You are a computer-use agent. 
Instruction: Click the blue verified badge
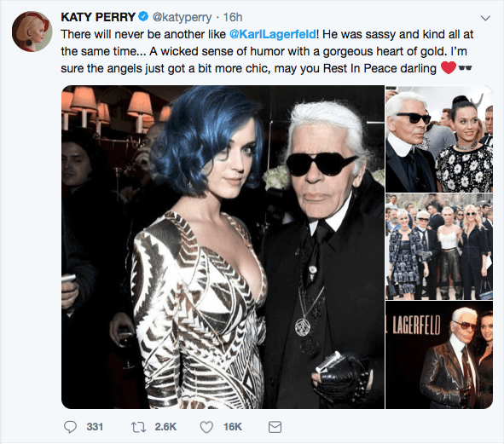tap(143, 16)
